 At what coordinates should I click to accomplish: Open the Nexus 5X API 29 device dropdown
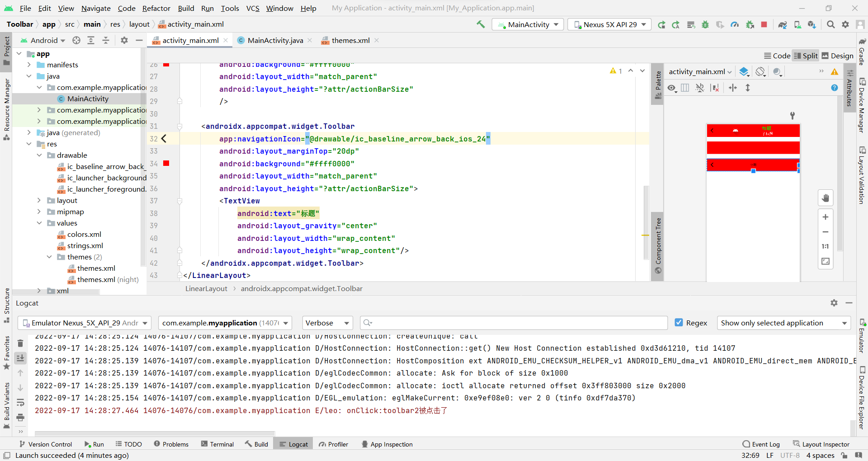(x=609, y=24)
